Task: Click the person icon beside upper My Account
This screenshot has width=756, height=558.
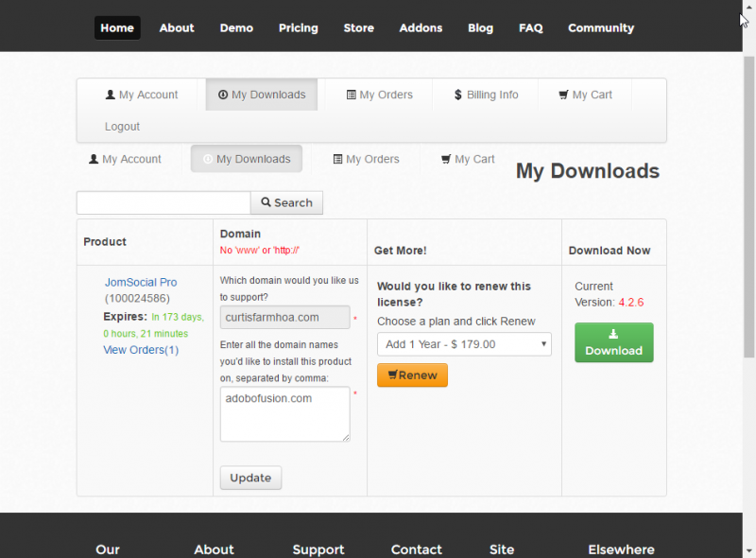Action: click(111, 95)
